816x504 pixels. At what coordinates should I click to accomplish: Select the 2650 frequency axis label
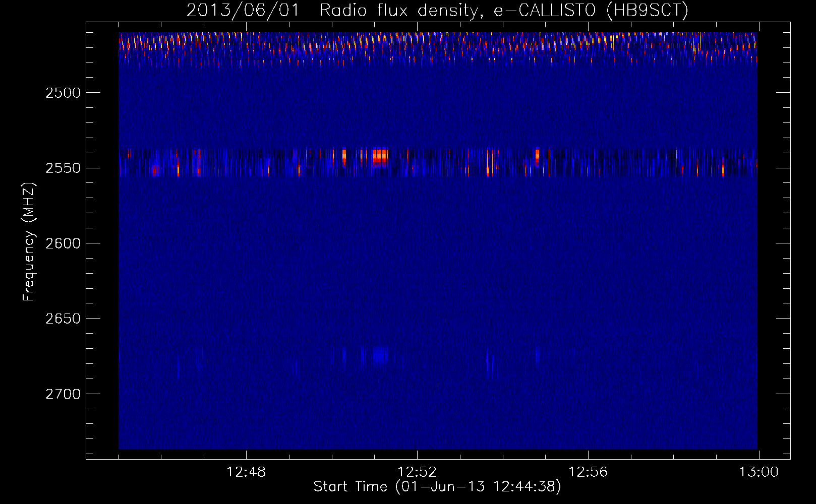63,319
